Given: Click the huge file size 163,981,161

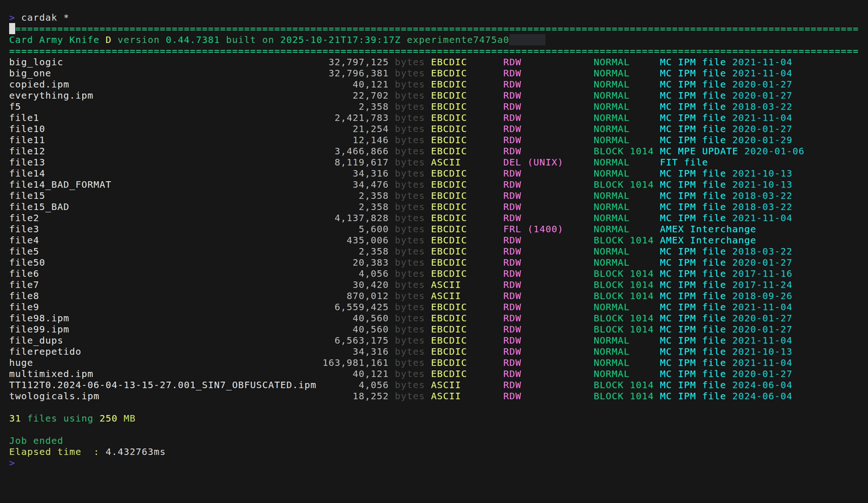Looking at the screenshot, I should click(355, 363).
